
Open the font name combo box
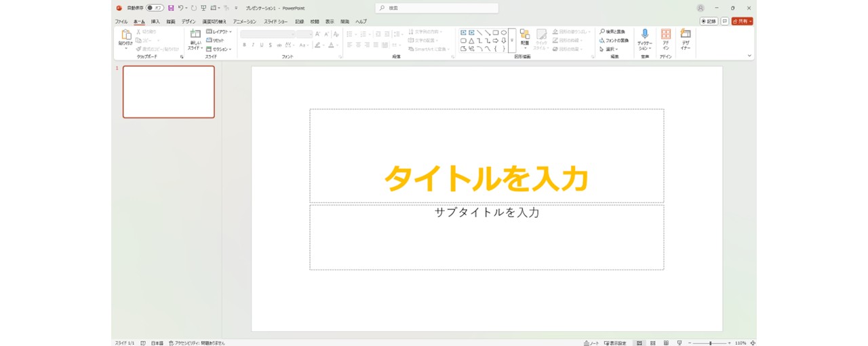[269, 34]
